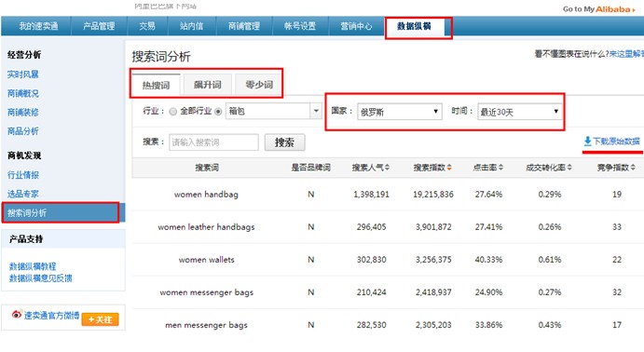Open the 速卖通官方微博 link

[x=51, y=316]
